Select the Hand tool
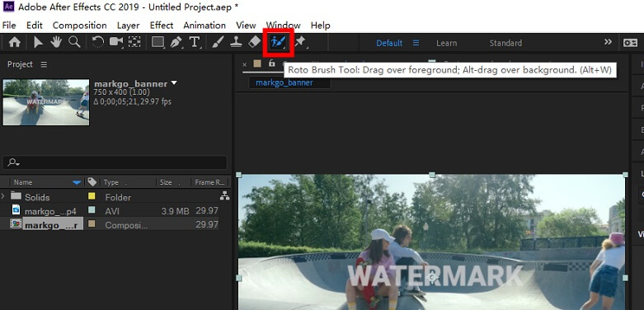This screenshot has width=644, height=310. pos(56,42)
